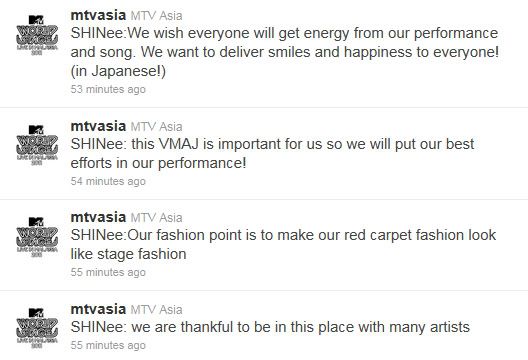
Task: Click the MTV avatar beside the fashion point tweet
Action: coord(37,237)
